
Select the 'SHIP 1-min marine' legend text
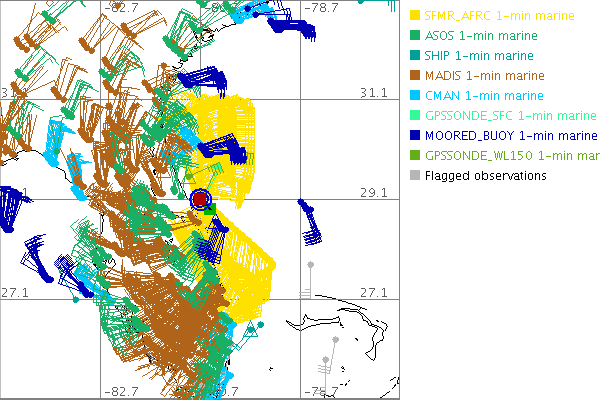(479, 56)
